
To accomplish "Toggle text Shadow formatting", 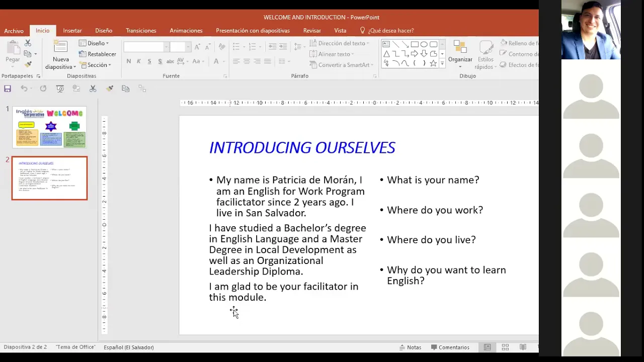I will tap(160, 61).
